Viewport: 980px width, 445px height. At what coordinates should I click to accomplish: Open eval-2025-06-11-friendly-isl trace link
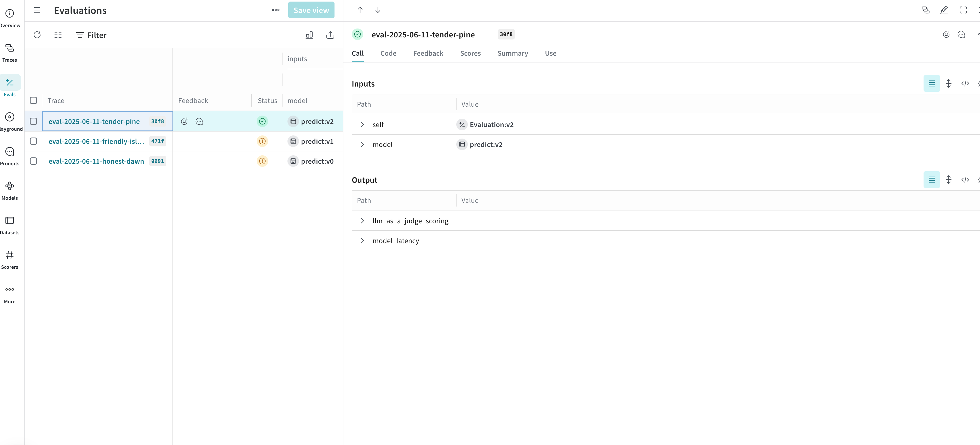coord(96,141)
